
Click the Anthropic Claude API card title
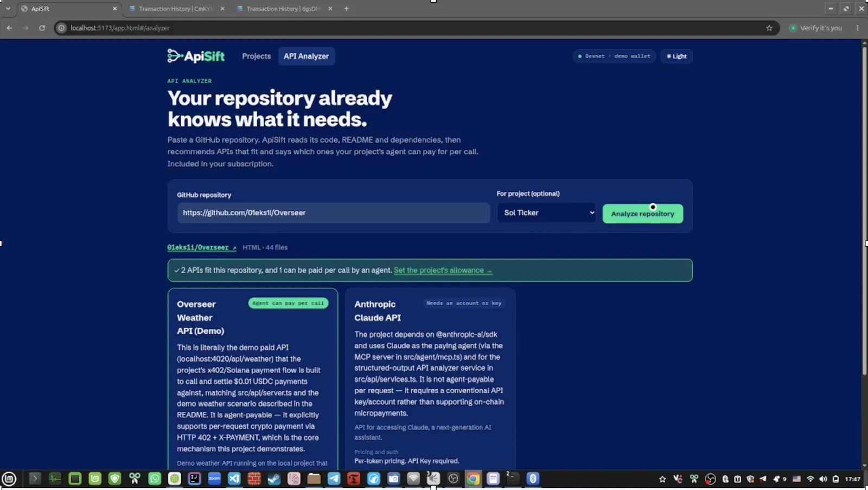coord(378,311)
